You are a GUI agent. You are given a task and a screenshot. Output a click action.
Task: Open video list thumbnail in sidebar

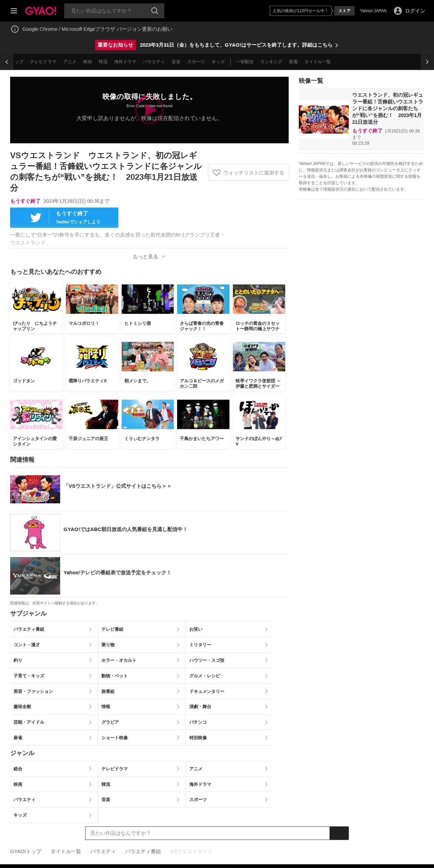pos(324,119)
